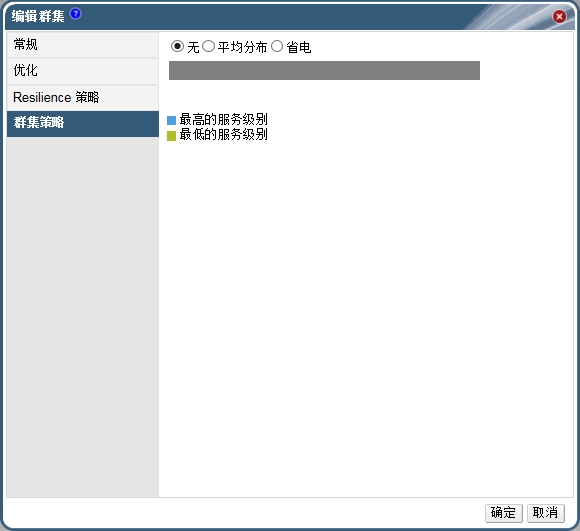The height and width of the screenshot is (531, 580).
Task: Click the 编辑群集 dialog title
Action: pos(38,16)
